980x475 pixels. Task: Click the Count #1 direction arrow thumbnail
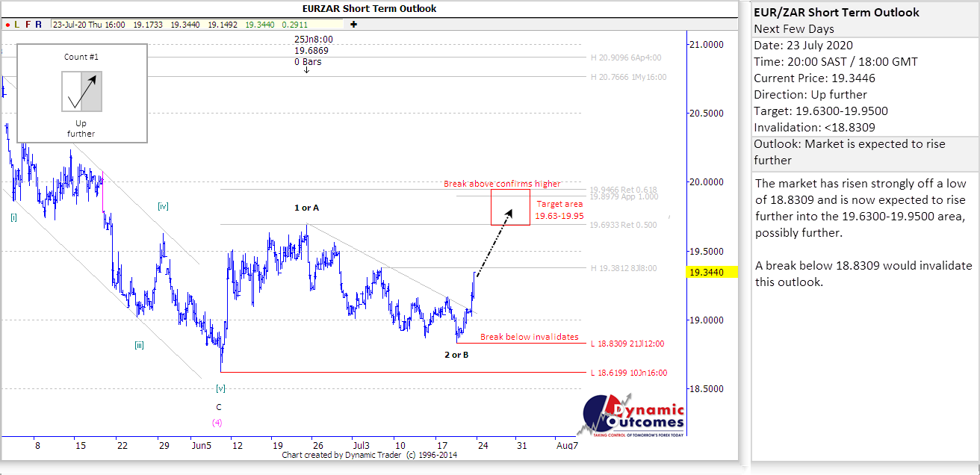click(81, 91)
